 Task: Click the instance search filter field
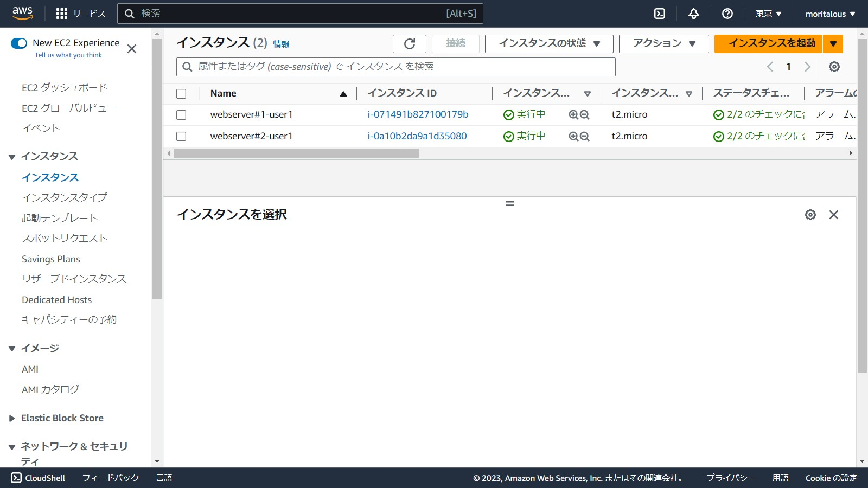point(395,67)
